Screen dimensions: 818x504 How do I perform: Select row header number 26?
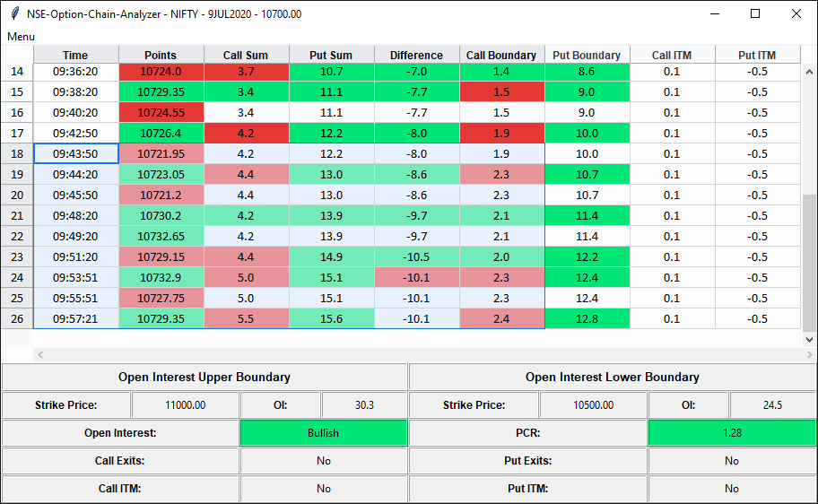tap(17, 318)
